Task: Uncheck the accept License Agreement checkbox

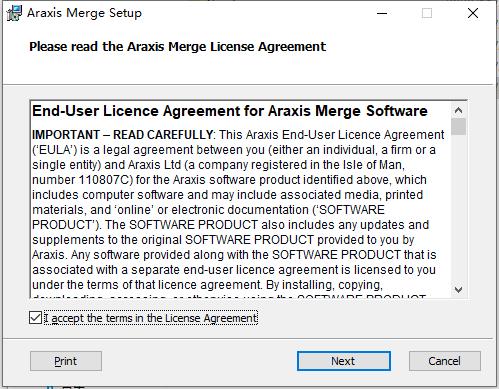Action: coord(35,318)
